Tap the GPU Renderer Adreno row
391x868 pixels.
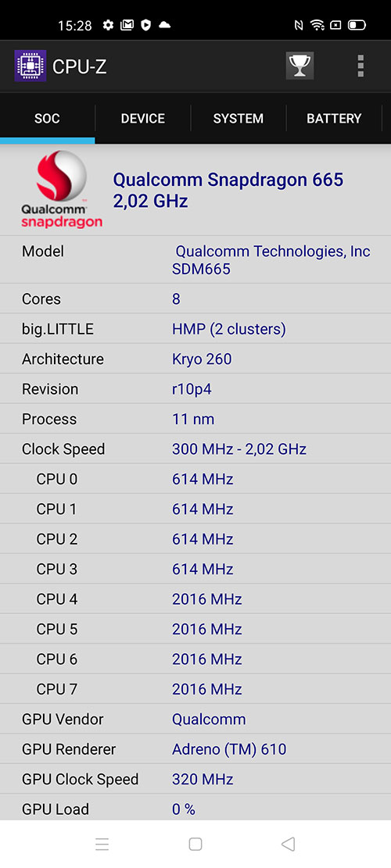195,749
